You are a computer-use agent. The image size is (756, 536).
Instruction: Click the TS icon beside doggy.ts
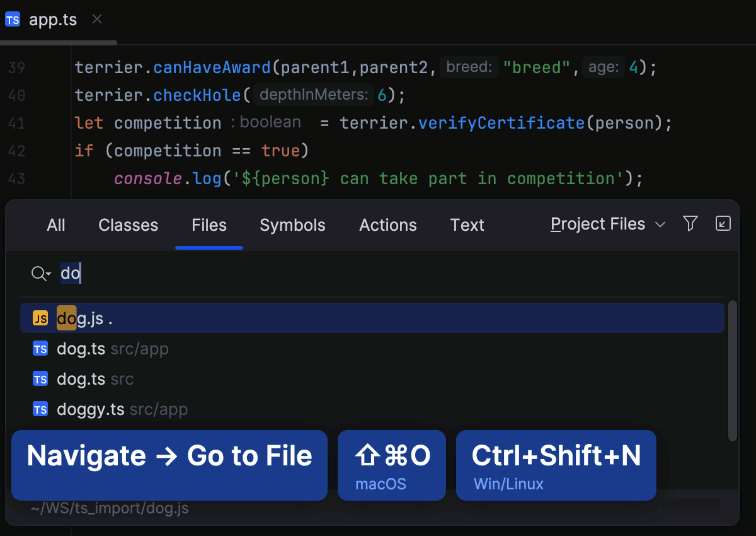click(x=40, y=409)
